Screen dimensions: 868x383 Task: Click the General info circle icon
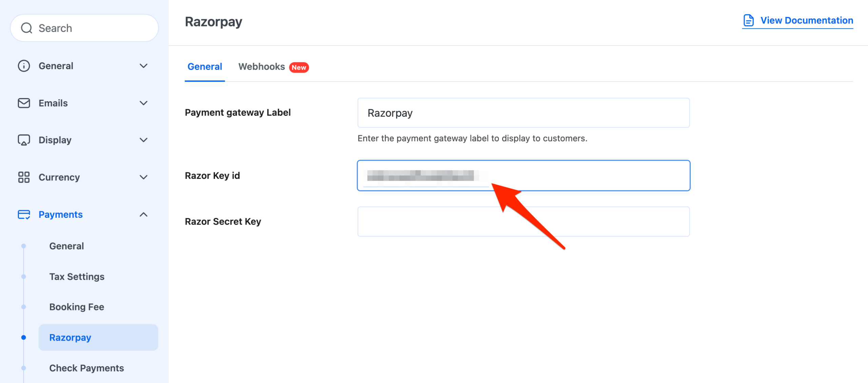pyautogui.click(x=24, y=66)
